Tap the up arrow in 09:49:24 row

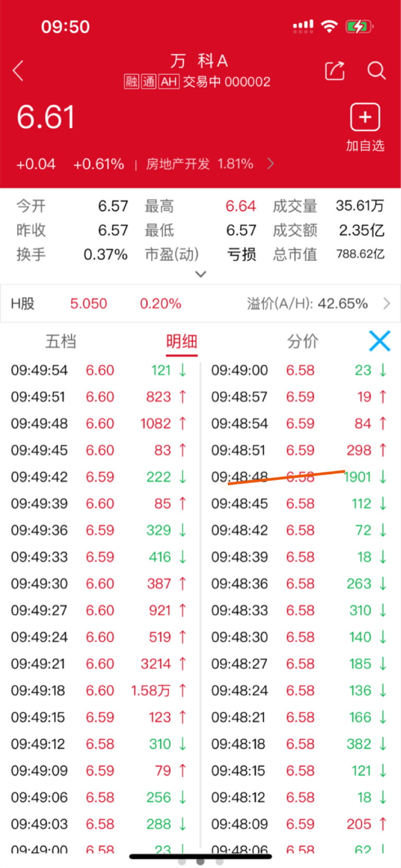(182, 637)
